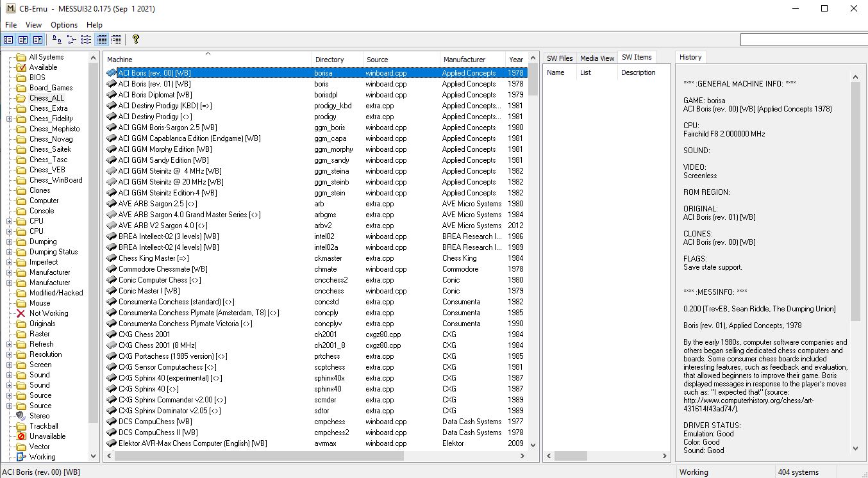Click the chip icon of CXG Sphinx 40
Image resolution: width=868 pixels, height=478 pixels.
(x=112, y=389)
